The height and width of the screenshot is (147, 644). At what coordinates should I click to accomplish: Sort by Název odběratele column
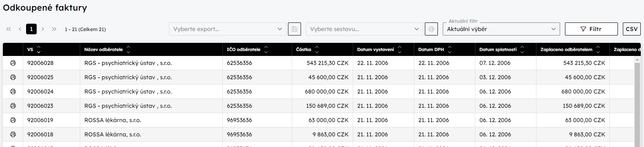[128, 49]
